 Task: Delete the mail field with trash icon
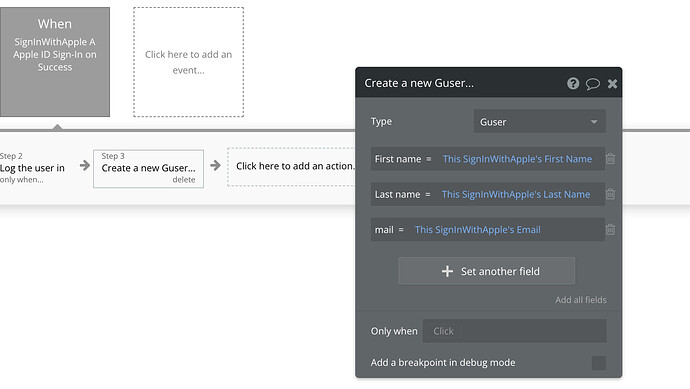610,230
